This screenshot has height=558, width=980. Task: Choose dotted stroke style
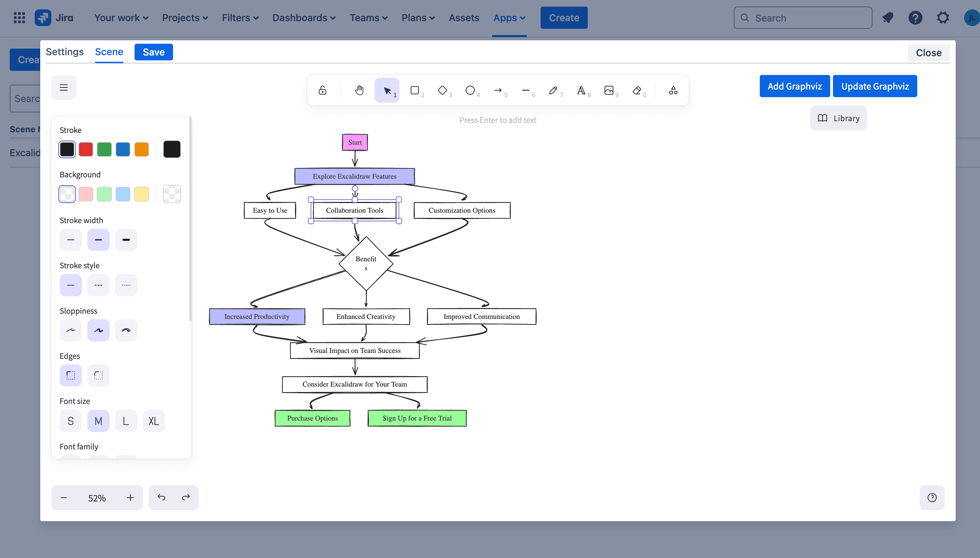pyautogui.click(x=126, y=285)
